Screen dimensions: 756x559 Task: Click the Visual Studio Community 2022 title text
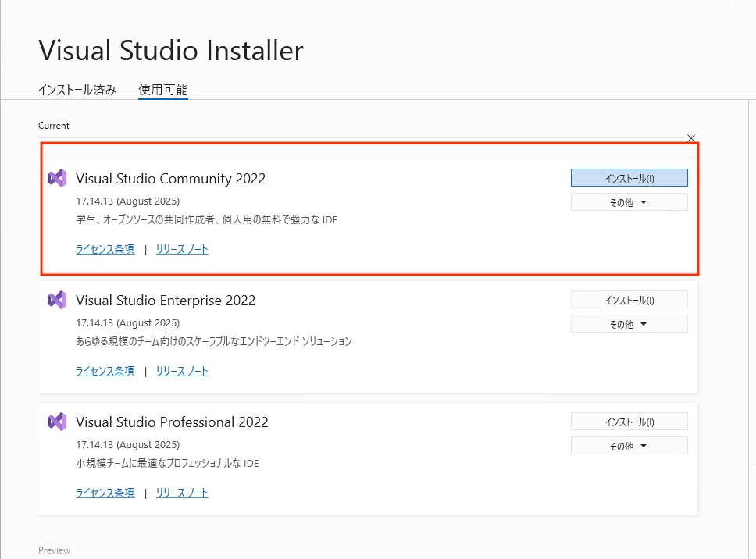(x=171, y=179)
